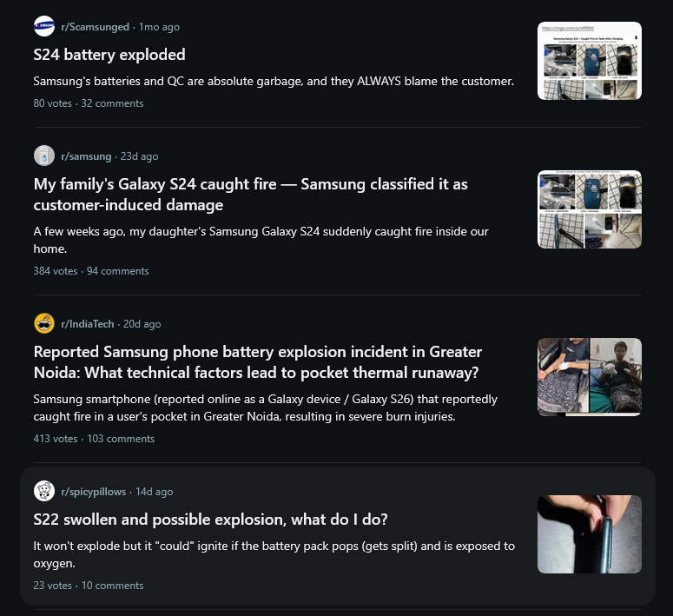Viewport: 673px width, 616px height.
Task: Open the r/IndiaTech community avatar icon
Action: point(44,323)
